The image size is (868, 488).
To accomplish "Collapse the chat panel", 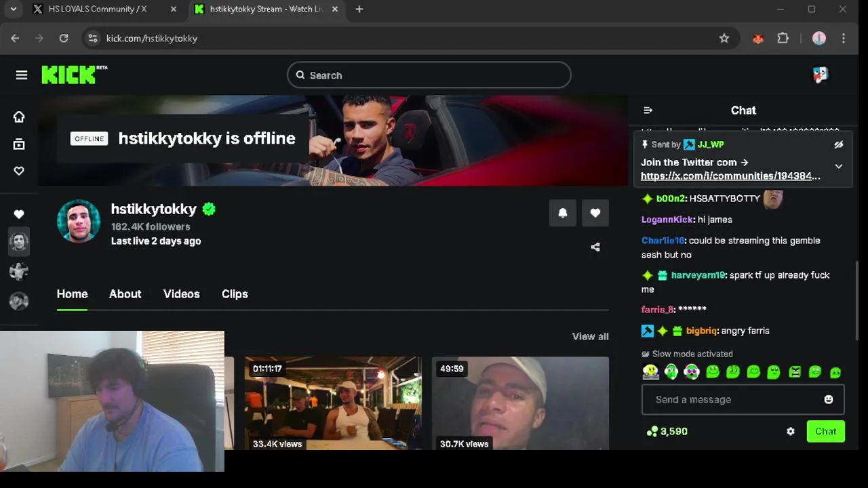I will pyautogui.click(x=648, y=110).
